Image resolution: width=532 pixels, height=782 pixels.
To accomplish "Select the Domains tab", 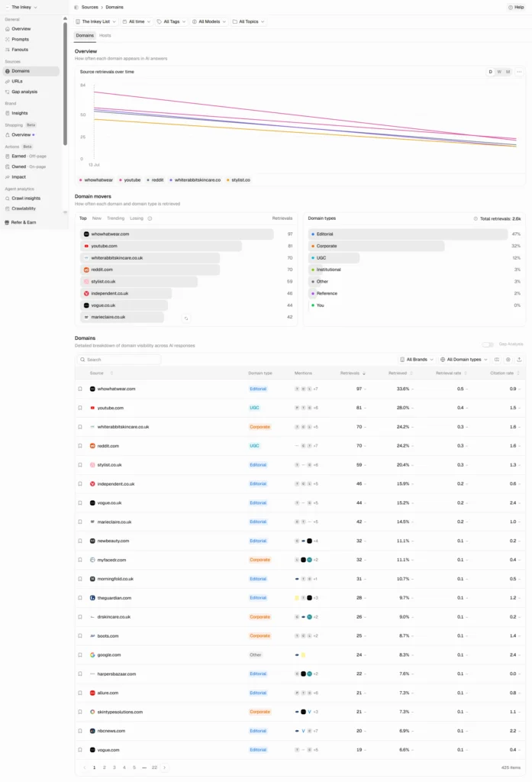I will click(85, 36).
